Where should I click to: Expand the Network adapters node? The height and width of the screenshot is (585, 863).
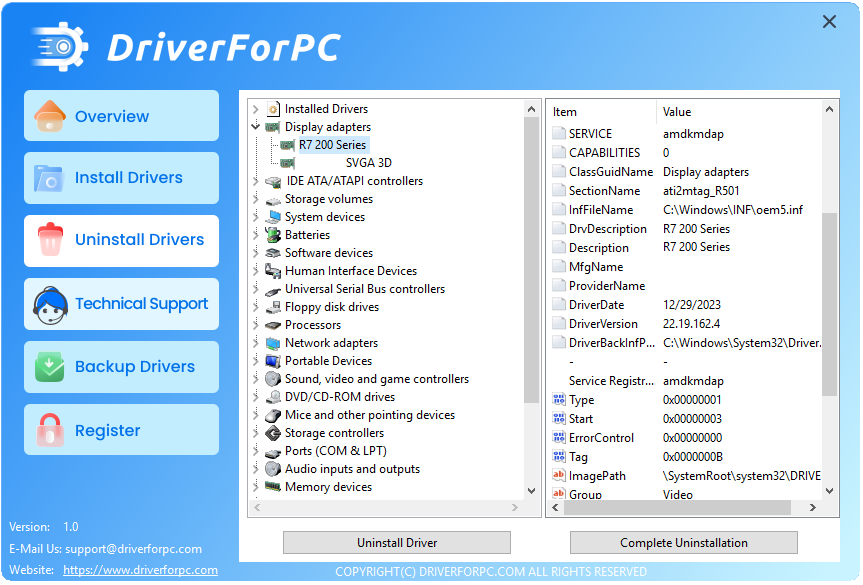(256, 343)
